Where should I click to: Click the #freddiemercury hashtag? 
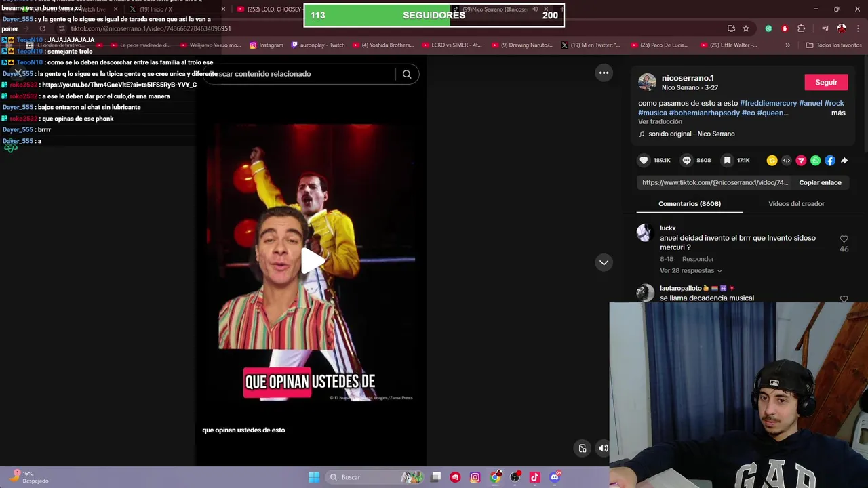point(768,103)
